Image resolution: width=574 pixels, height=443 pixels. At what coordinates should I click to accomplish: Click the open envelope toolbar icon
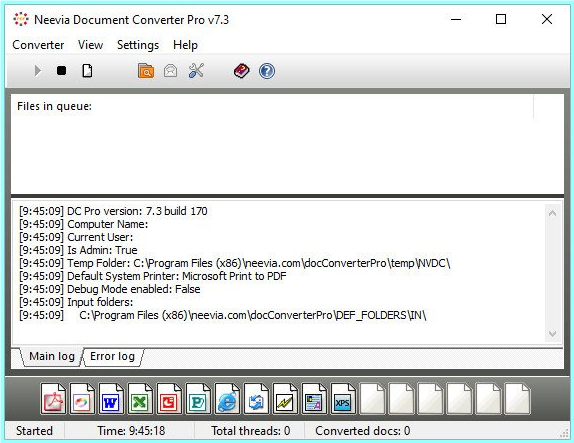tap(171, 71)
